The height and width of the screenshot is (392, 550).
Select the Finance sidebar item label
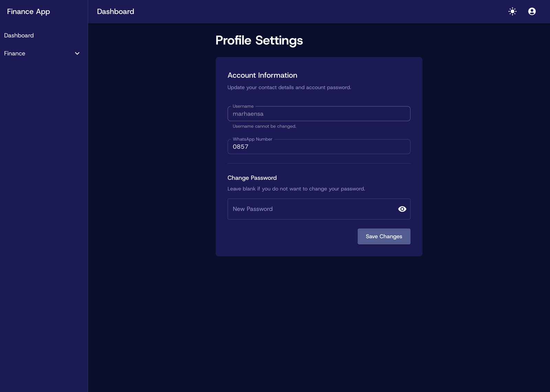tap(15, 54)
